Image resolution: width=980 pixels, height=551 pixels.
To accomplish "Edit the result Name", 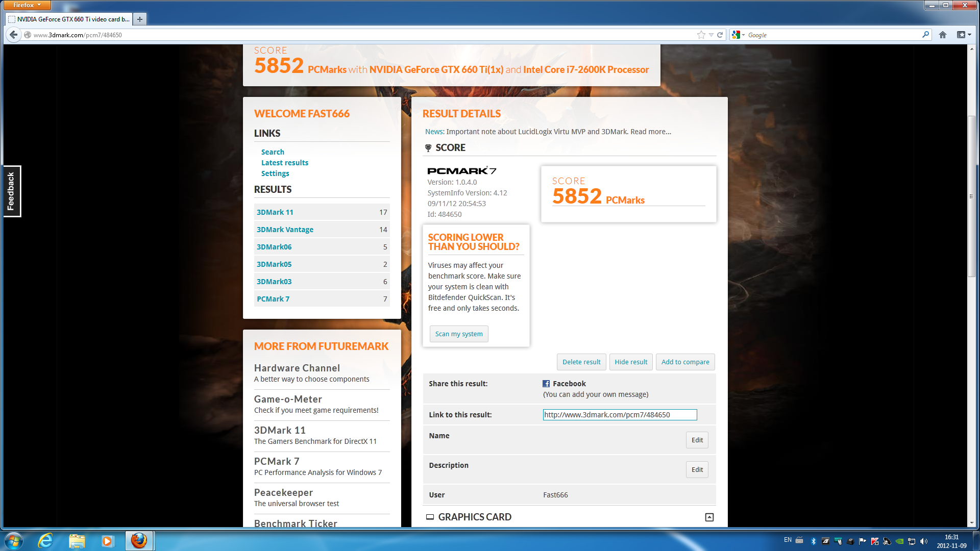I will (x=697, y=440).
